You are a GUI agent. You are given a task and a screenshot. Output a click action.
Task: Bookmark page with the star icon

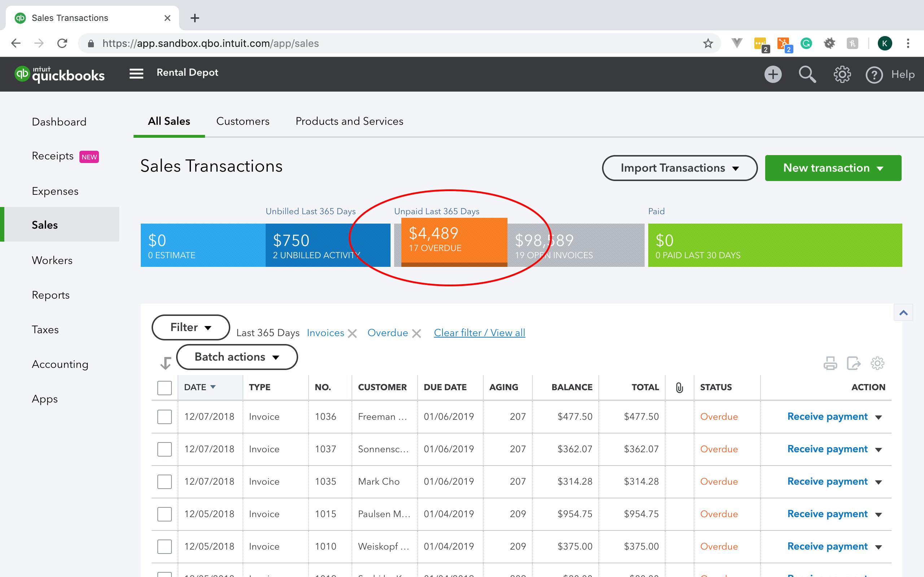click(708, 43)
